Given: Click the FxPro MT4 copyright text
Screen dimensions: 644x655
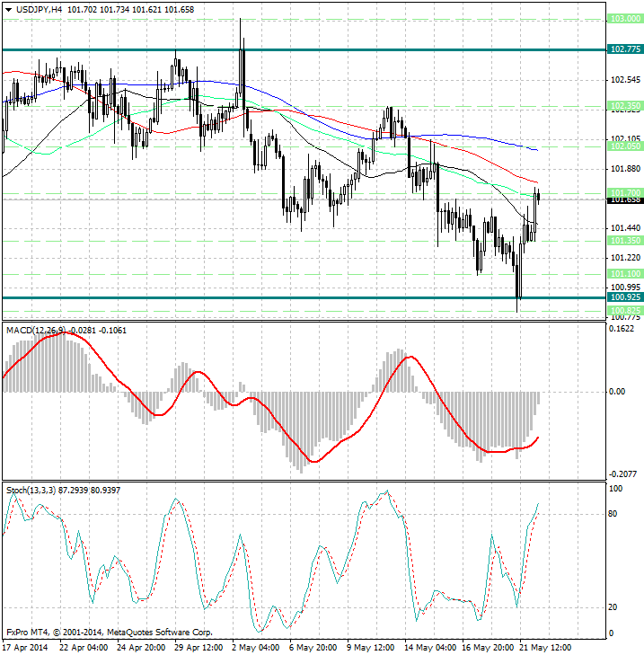Looking at the screenshot, I should [110, 632].
